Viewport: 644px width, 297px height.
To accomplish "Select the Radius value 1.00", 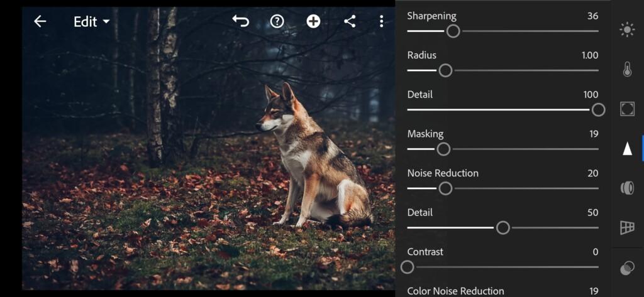I will click(590, 55).
